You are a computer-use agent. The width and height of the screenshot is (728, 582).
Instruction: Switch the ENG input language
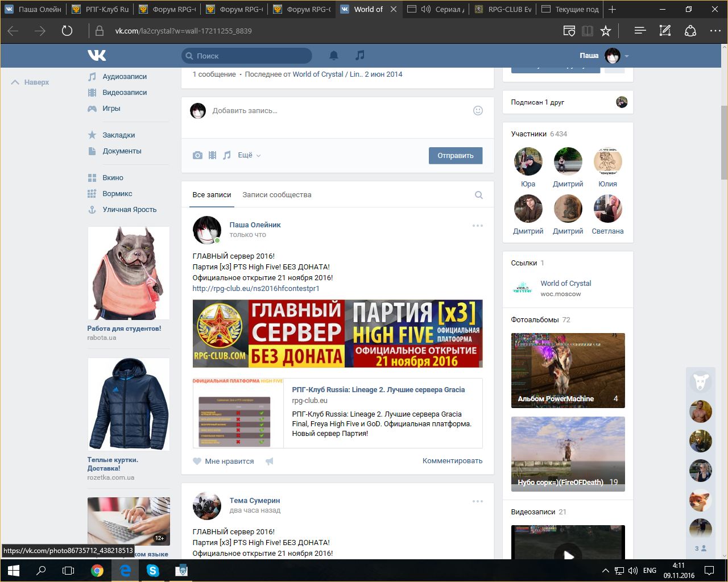click(x=650, y=571)
